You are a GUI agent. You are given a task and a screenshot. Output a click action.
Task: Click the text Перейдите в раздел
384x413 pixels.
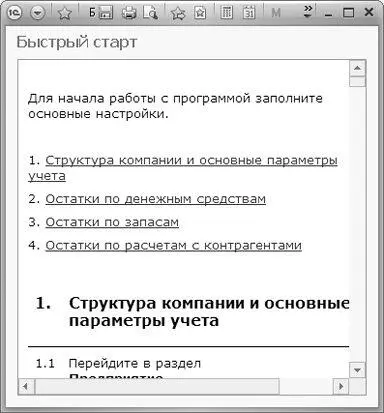coord(135,363)
